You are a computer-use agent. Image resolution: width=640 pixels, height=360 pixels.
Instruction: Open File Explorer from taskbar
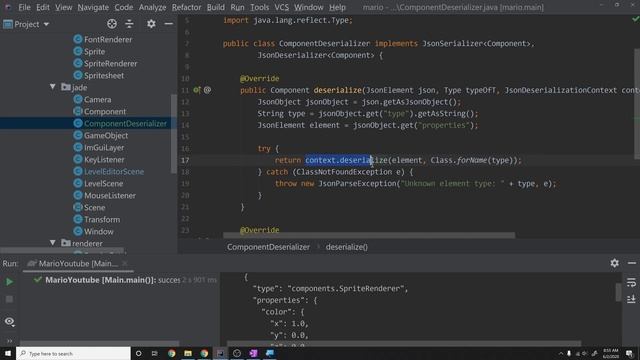[x=188, y=353]
